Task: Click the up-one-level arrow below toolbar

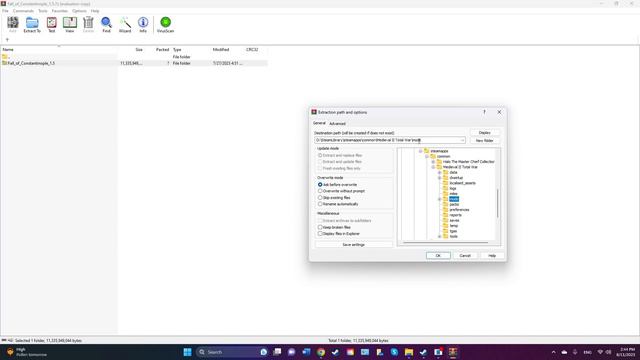Action: (7, 40)
